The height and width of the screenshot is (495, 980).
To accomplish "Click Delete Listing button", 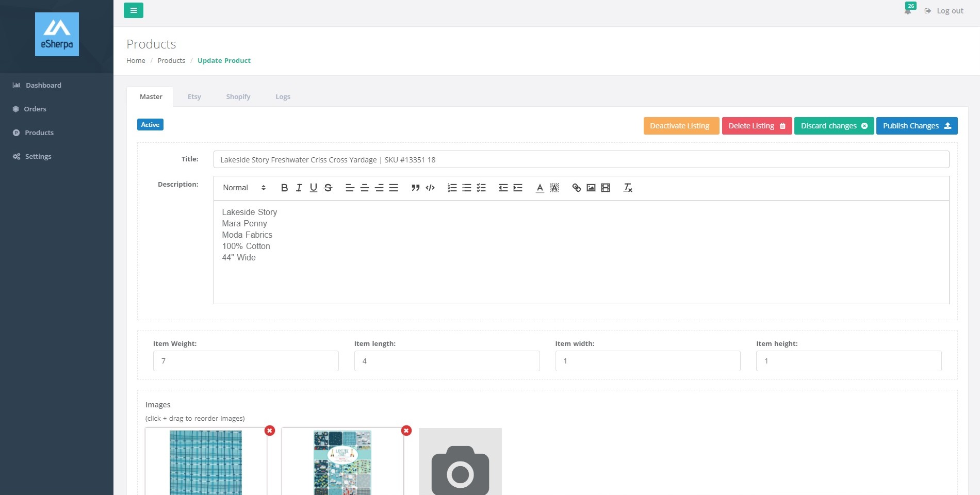I will coord(757,126).
